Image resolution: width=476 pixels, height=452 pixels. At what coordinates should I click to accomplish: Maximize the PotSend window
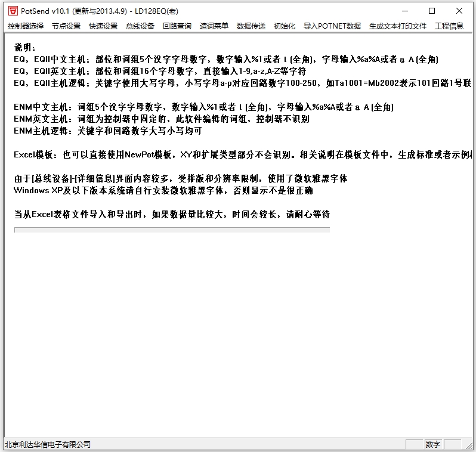tap(432, 11)
